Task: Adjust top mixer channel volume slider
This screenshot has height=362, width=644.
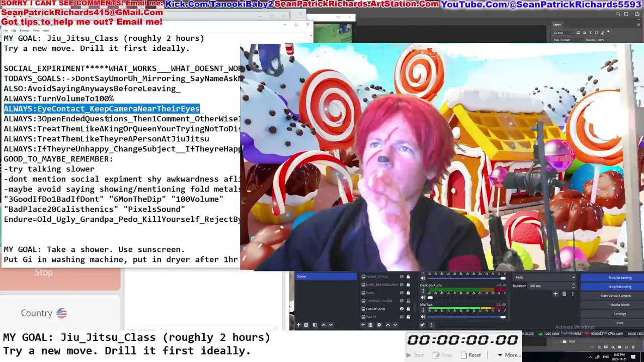Action: 466,278
